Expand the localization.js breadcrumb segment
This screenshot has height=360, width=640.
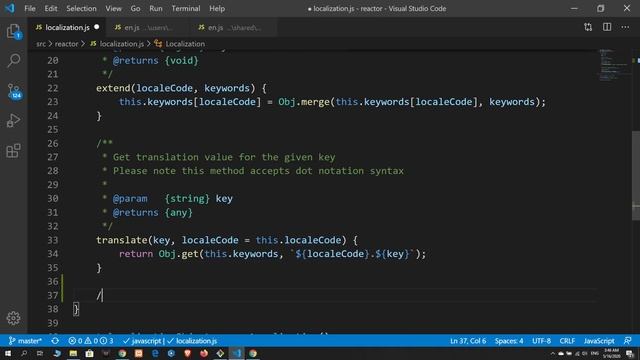click(117, 44)
